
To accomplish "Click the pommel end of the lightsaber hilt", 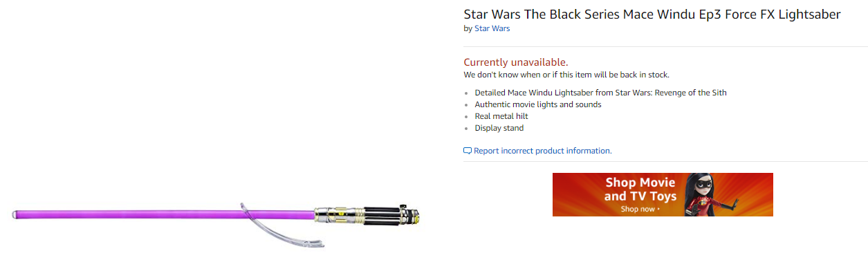I will click(410, 215).
